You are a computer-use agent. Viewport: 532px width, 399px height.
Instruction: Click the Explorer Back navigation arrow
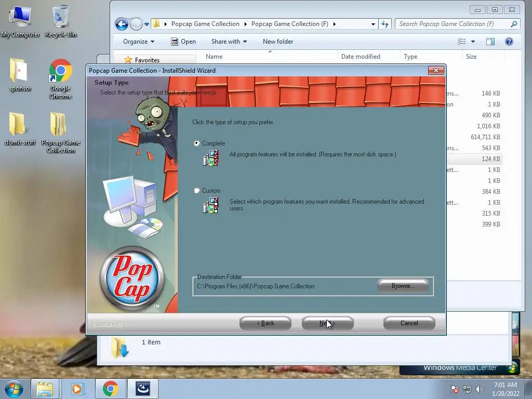coord(122,24)
